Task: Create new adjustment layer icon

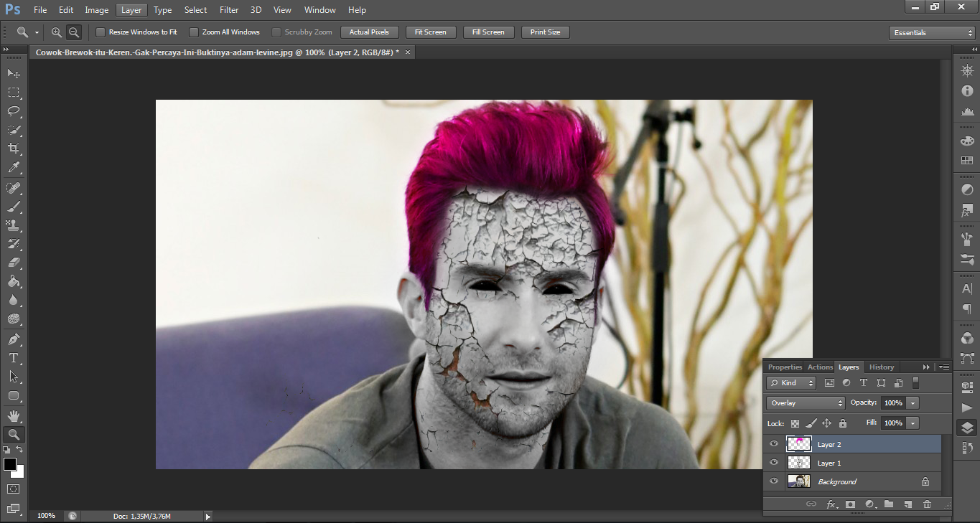Action: (x=869, y=504)
